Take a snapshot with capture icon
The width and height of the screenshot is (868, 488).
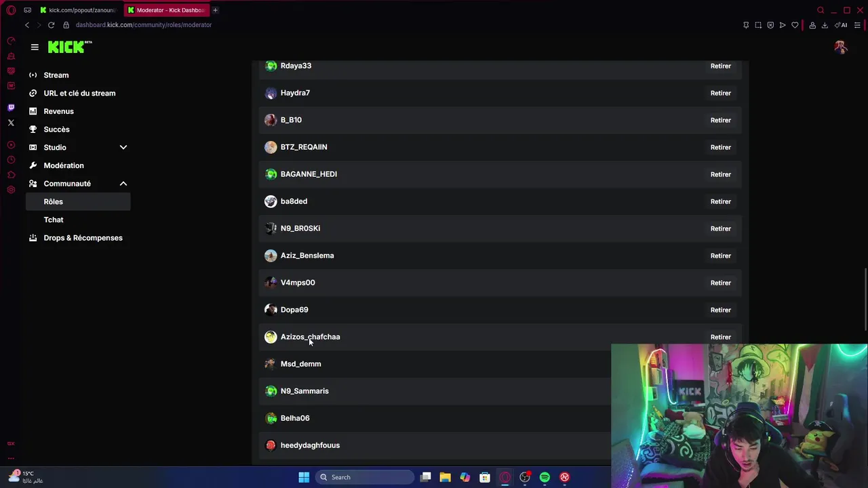click(x=758, y=25)
